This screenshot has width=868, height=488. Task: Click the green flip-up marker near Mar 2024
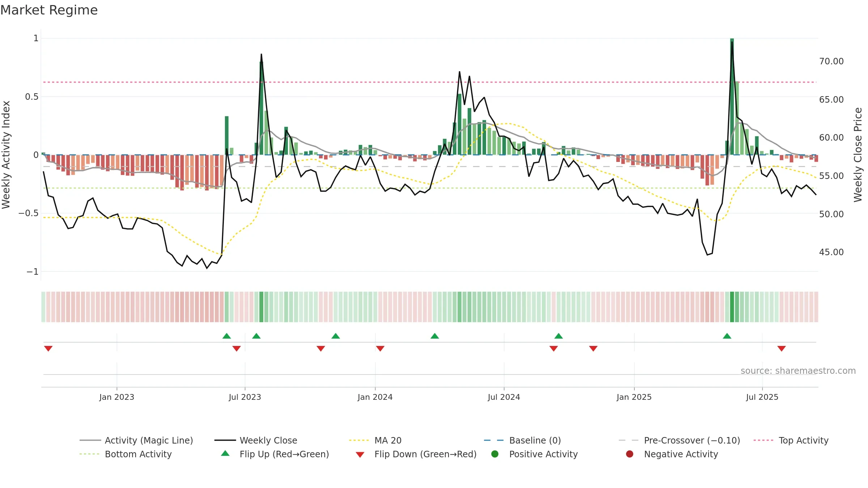pos(435,336)
